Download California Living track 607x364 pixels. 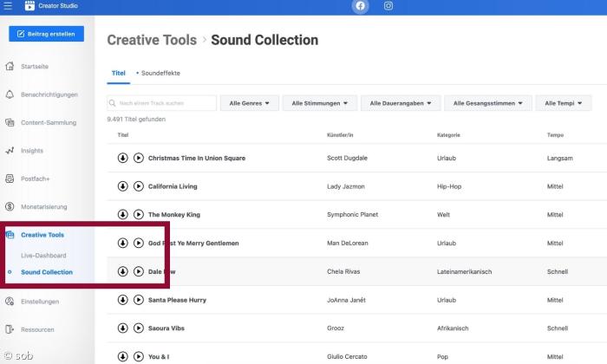point(123,186)
